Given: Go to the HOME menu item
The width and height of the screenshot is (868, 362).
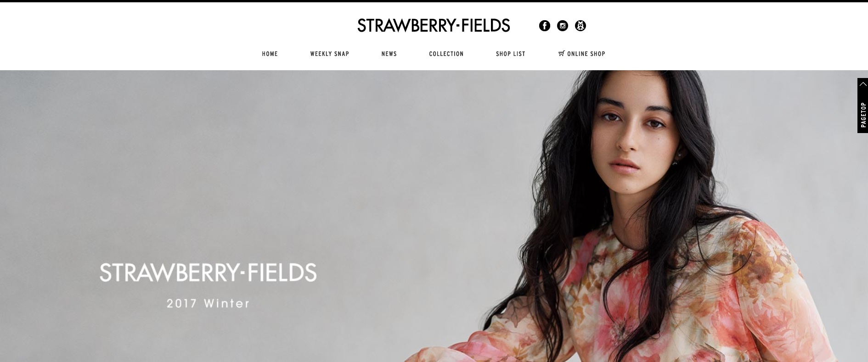Looking at the screenshot, I should 270,54.
